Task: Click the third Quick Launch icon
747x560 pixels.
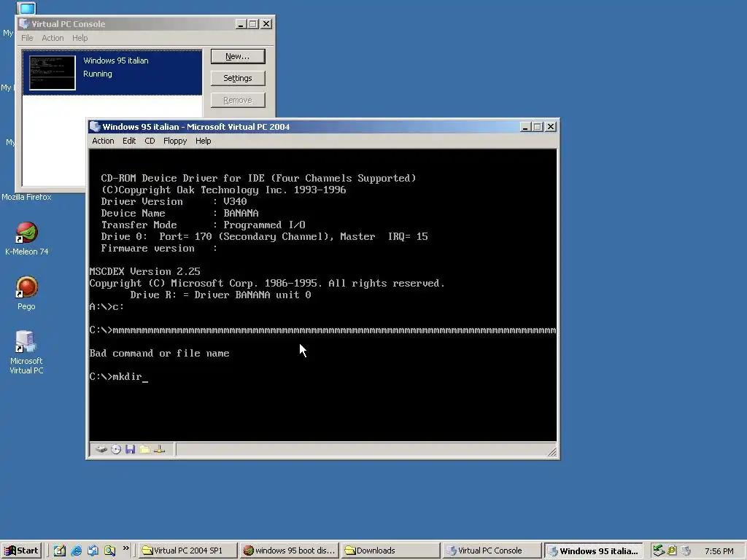Action: click(93, 551)
